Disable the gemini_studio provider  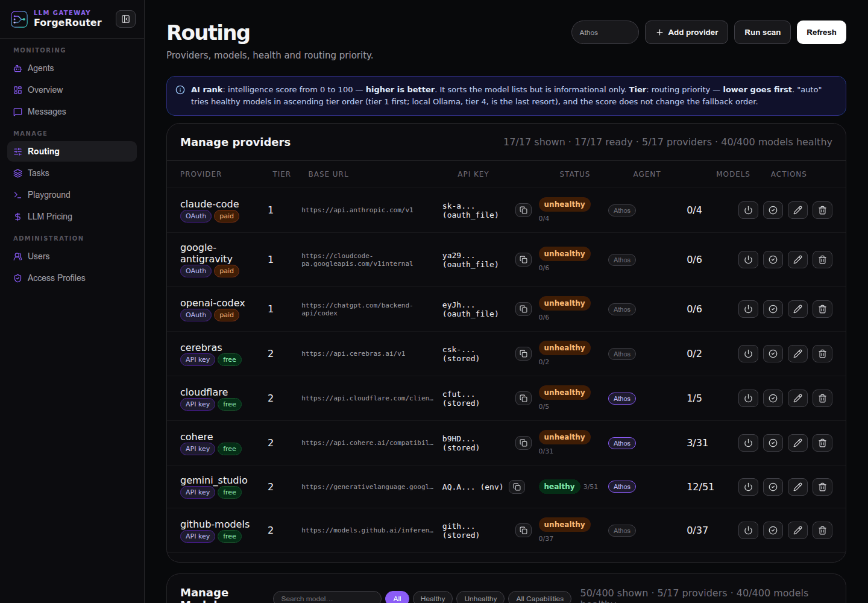pos(748,487)
